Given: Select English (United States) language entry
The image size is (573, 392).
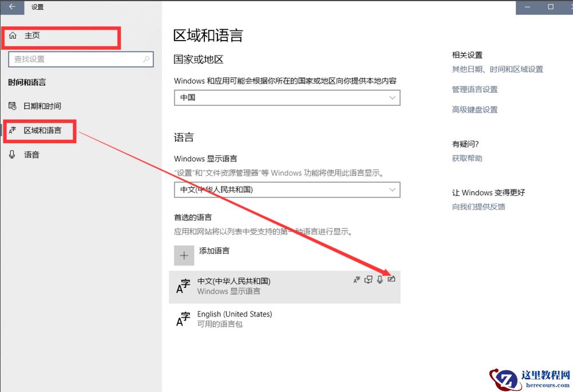Looking at the screenshot, I should point(235,318).
